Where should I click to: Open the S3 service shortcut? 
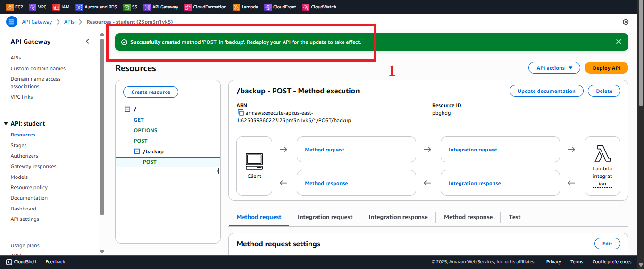(x=130, y=7)
